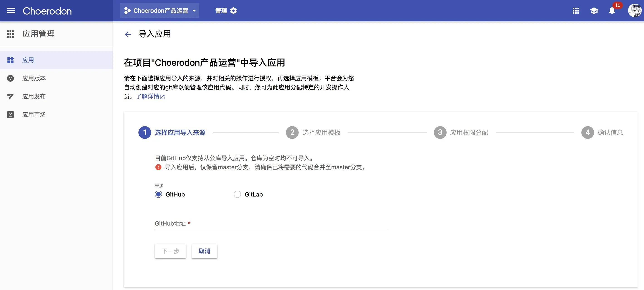644x290 pixels.
Task: Go to 应用市场 sidebar item
Action: pos(34,115)
